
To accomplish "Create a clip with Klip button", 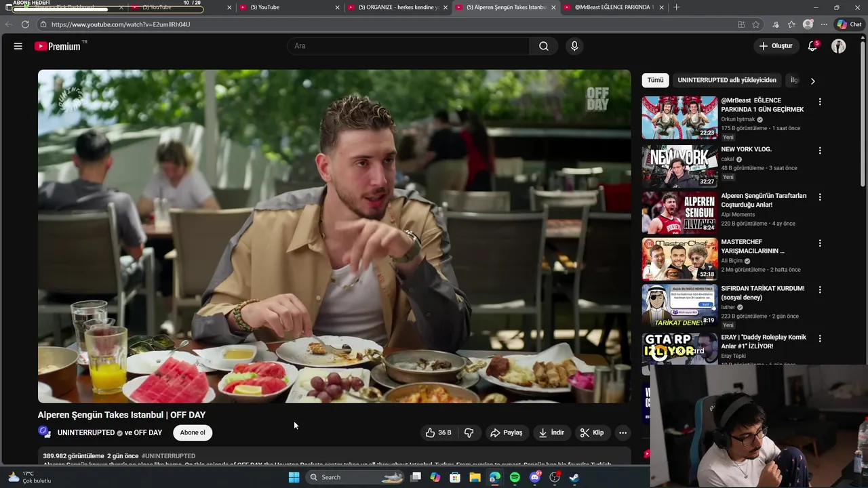I will [592, 432].
